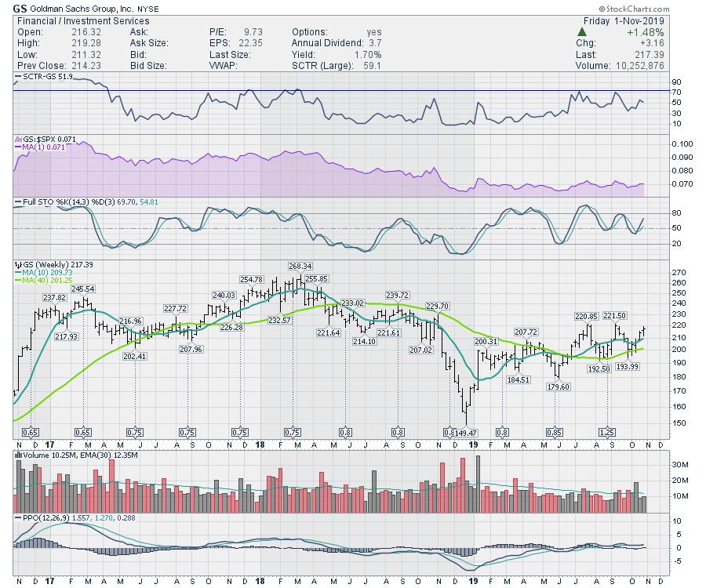Select the Goldman Sachs Group, Inc. name
Image resolution: width=706 pixels, height=588 pixels.
click(82, 9)
